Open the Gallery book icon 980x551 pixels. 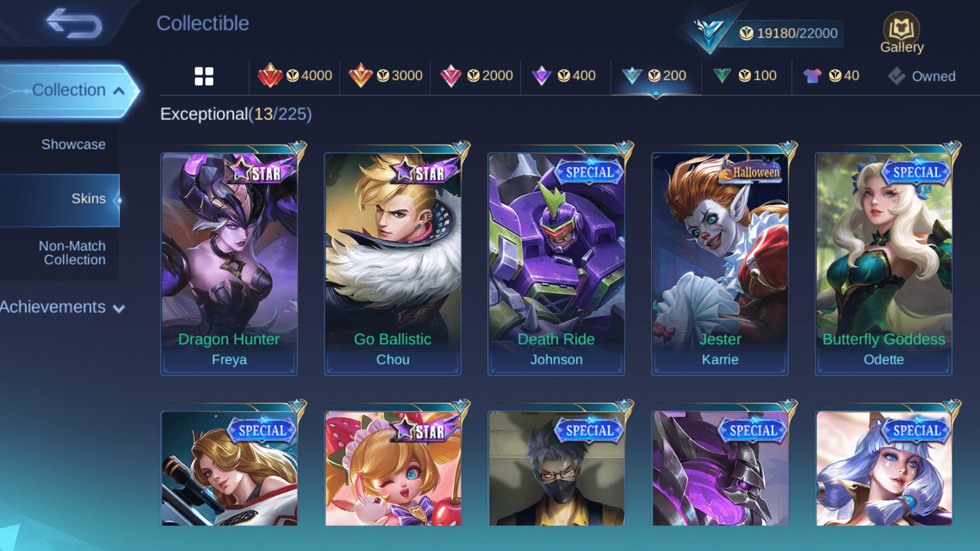[902, 33]
